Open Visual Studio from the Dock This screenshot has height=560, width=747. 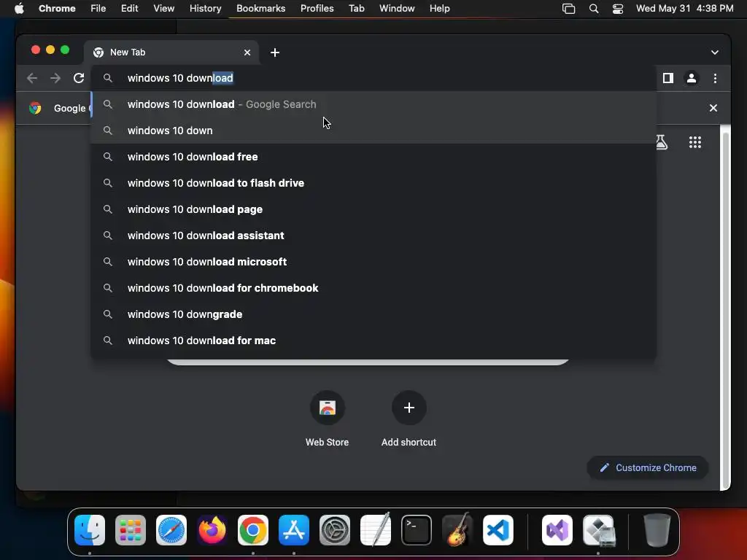(x=557, y=530)
